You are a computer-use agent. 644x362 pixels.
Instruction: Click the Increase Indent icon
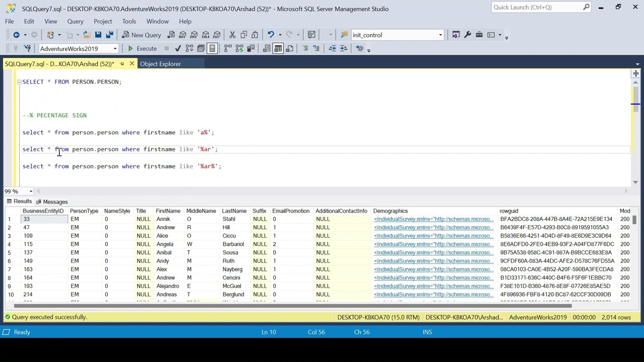pos(344,48)
